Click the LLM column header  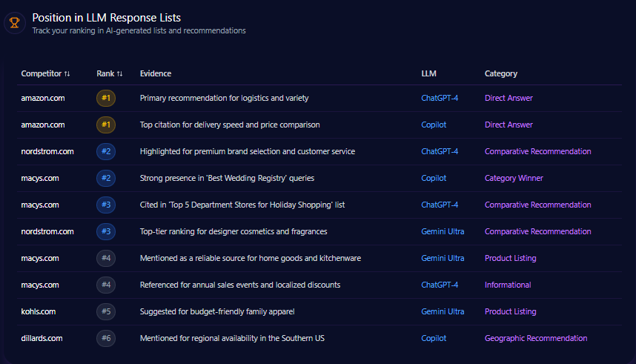(428, 73)
